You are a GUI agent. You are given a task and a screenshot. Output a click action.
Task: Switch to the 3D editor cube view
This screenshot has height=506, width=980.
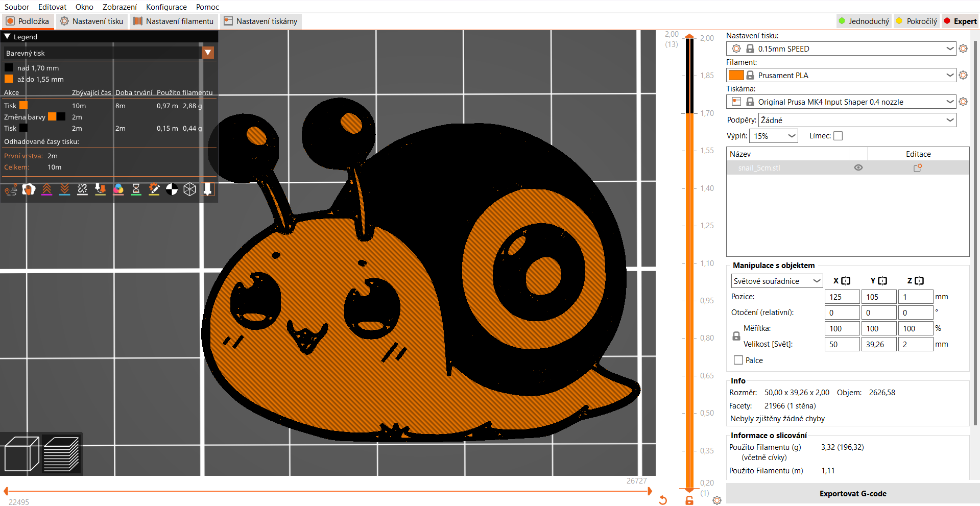click(x=21, y=454)
